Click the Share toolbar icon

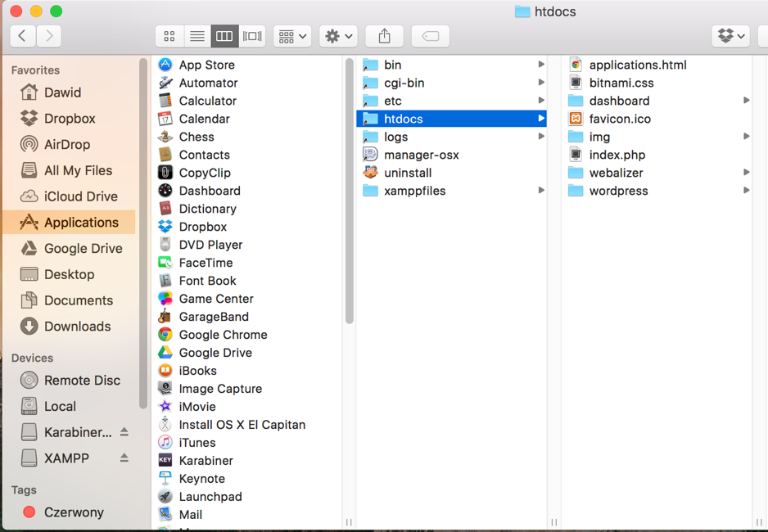click(x=384, y=36)
